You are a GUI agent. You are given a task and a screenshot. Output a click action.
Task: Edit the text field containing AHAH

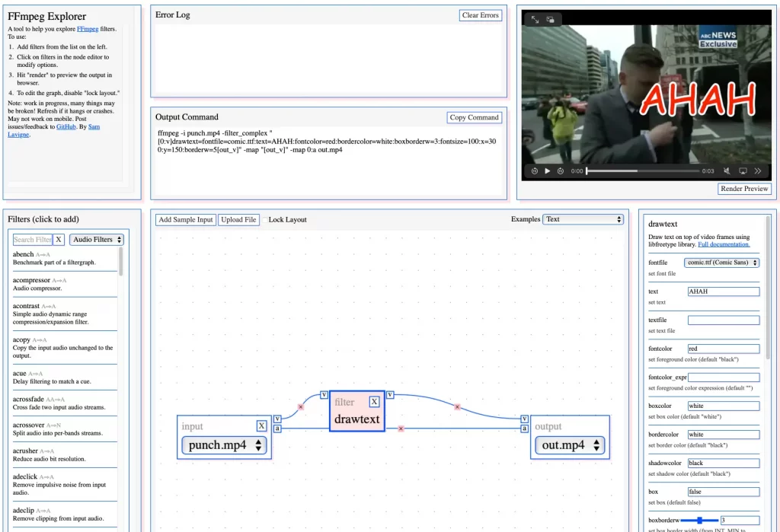(x=724, y=291)
